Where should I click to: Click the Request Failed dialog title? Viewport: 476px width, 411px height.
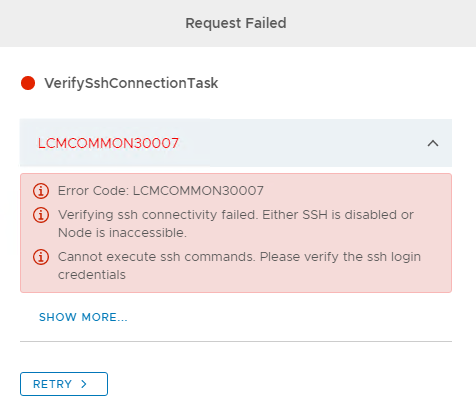tap(236, 23)
